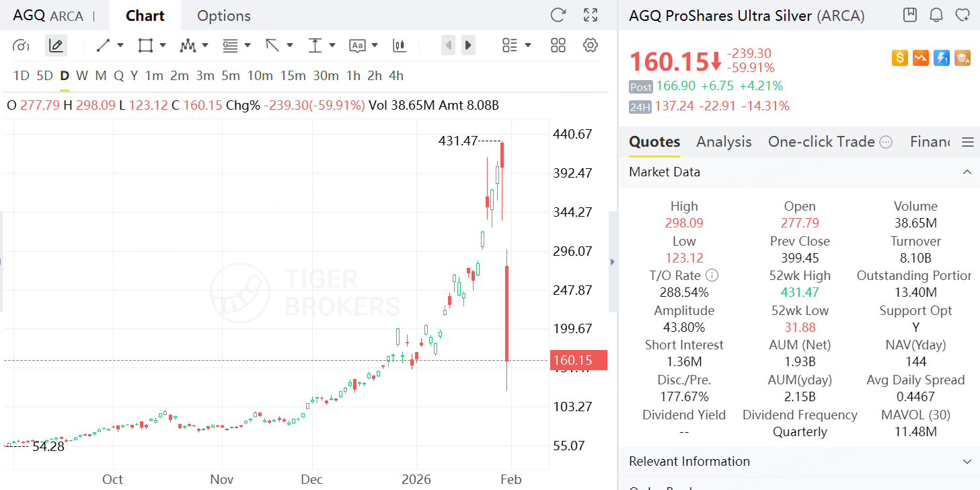Refresh the AGQ chart
This screenshot has height=490, width=980.
(558, 15)
